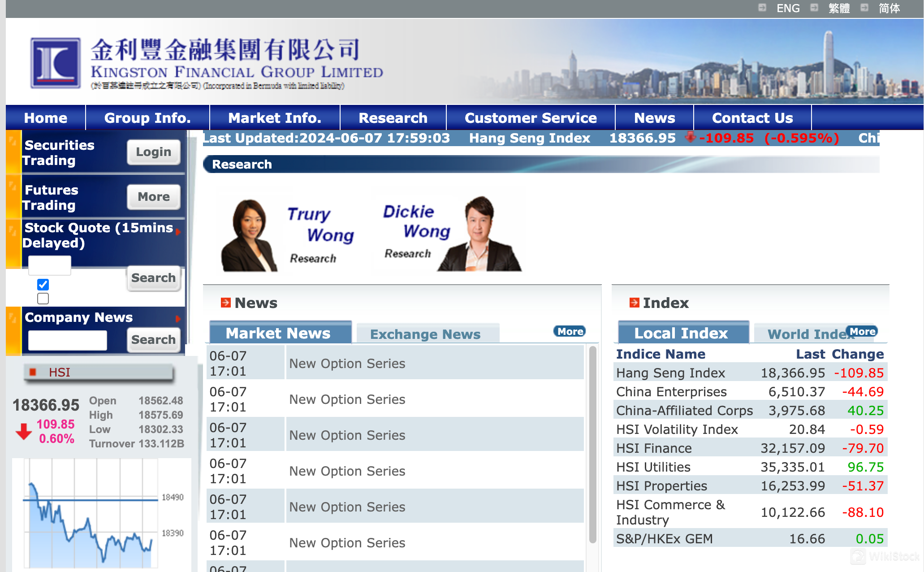Expand Stock Quote section arrow
The height and width of the screenshot is (572, 924).
pos(178,232)
